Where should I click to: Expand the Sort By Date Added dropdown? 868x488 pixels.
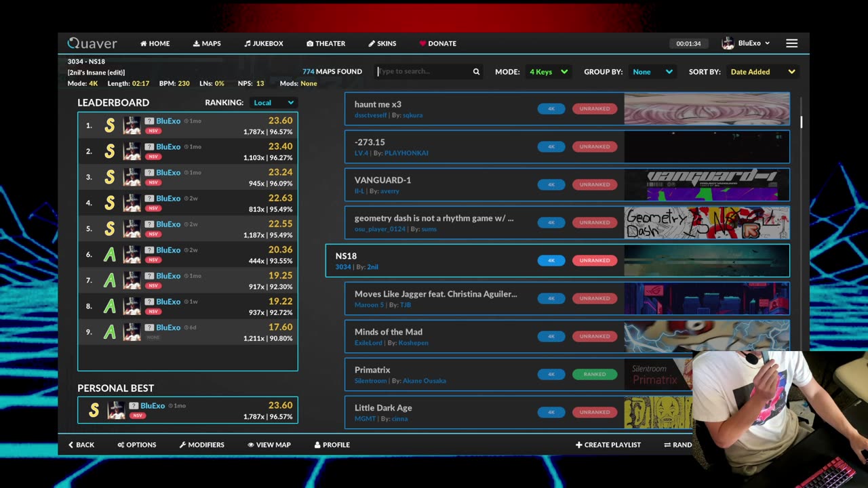click(762, 72)
